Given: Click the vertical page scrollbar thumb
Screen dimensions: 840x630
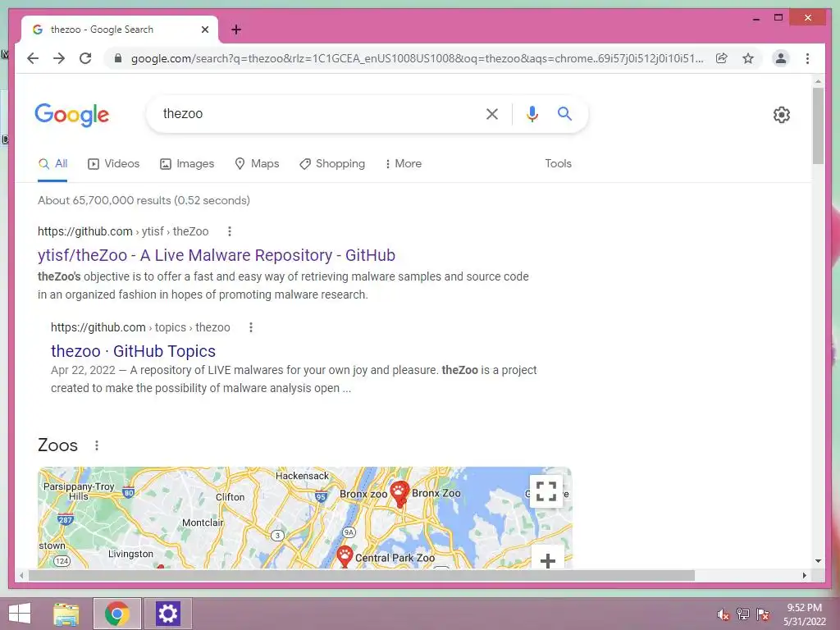Looking at the screenshot, I should 818,126.
